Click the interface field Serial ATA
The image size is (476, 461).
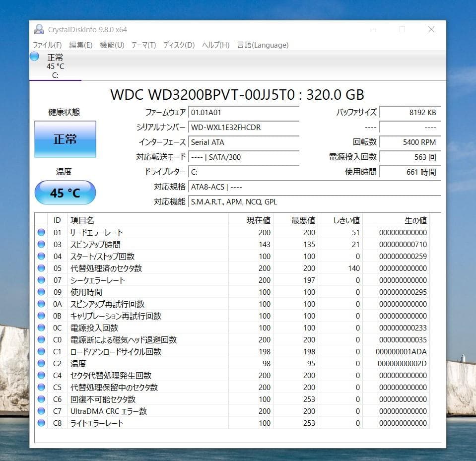[244, 142]
